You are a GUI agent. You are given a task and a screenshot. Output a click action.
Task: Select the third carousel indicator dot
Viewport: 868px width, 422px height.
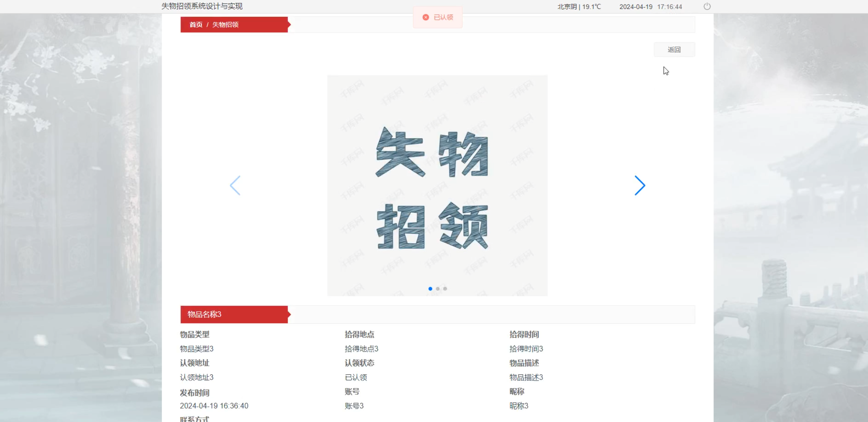pyautogui.click(x=445, y=289)
